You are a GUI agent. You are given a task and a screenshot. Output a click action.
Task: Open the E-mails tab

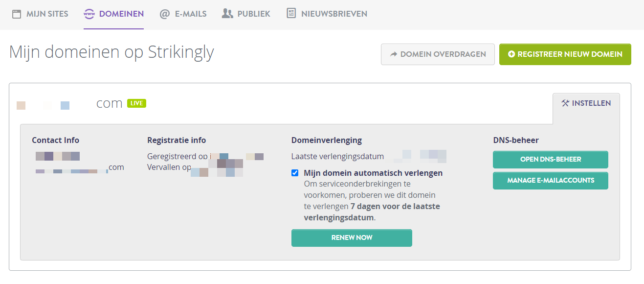[183, 14]
